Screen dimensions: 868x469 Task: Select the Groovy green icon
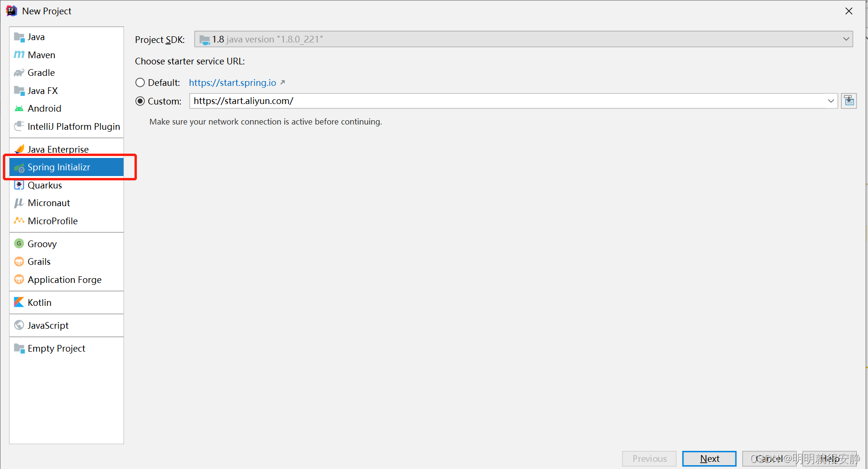point(19,243)
